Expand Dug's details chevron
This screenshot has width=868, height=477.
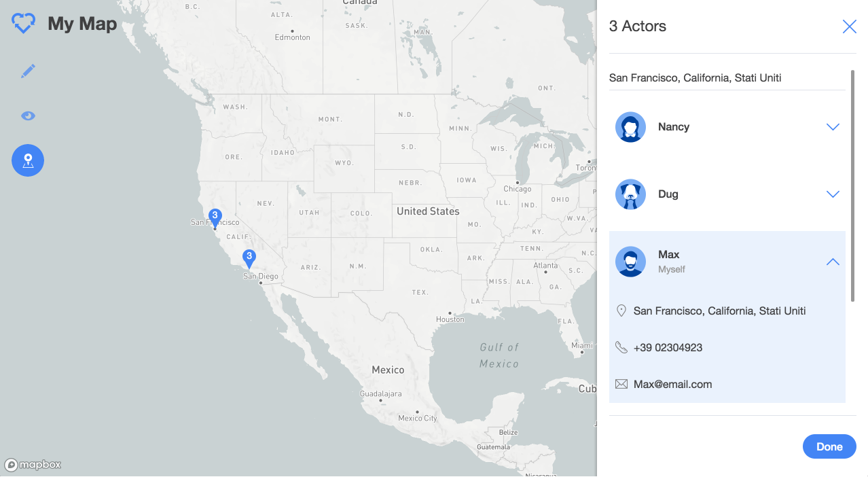(x=833, y=194)
